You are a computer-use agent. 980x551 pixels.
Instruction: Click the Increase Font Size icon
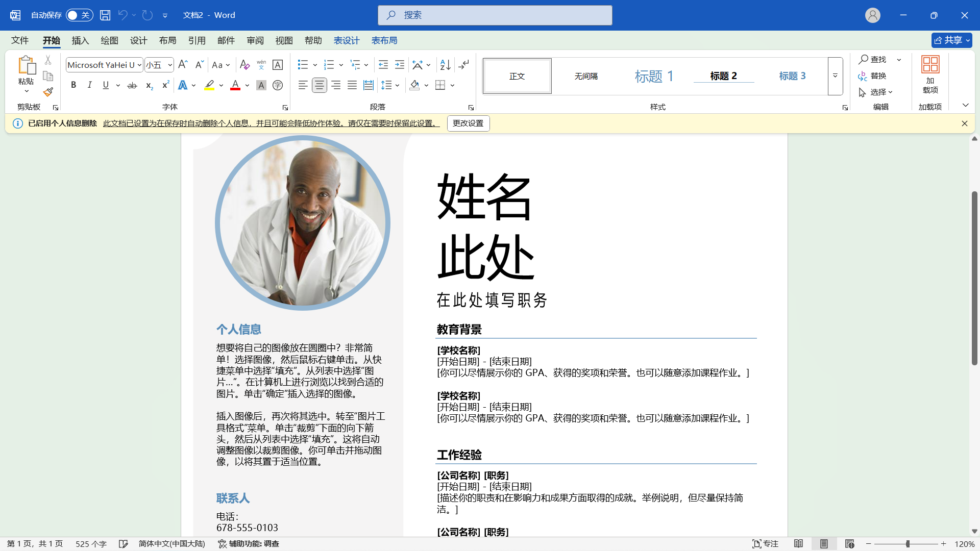pyautogui.click(x=183, y=65)
